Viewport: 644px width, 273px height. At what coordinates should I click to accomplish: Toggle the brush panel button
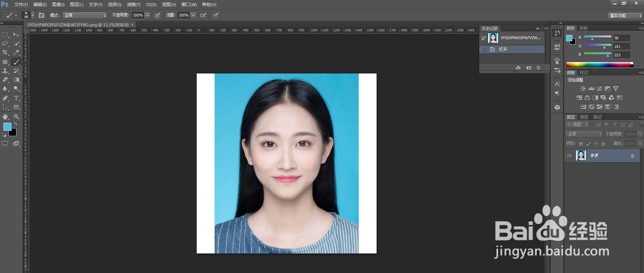(41, 15)
